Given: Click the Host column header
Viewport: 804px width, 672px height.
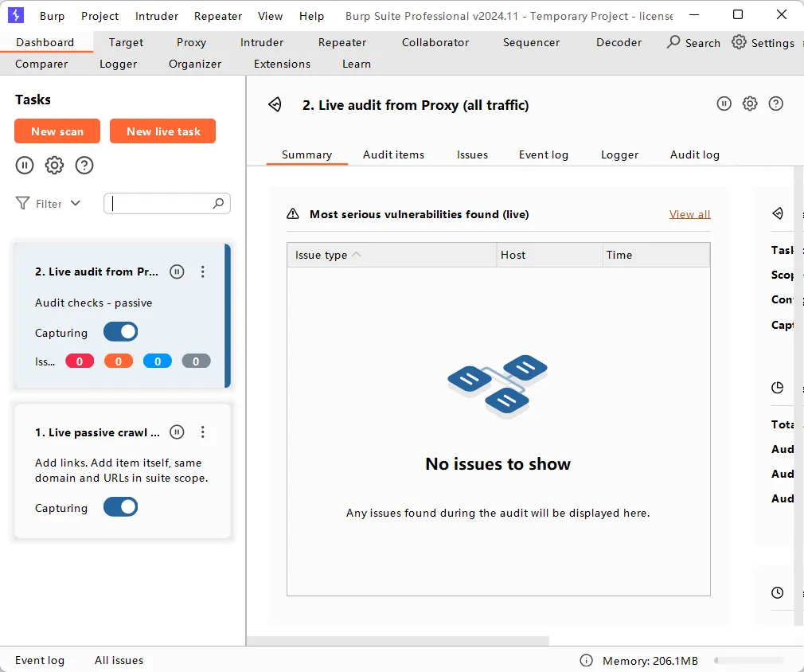Looking at the screenshot, I should click(549, 255).
